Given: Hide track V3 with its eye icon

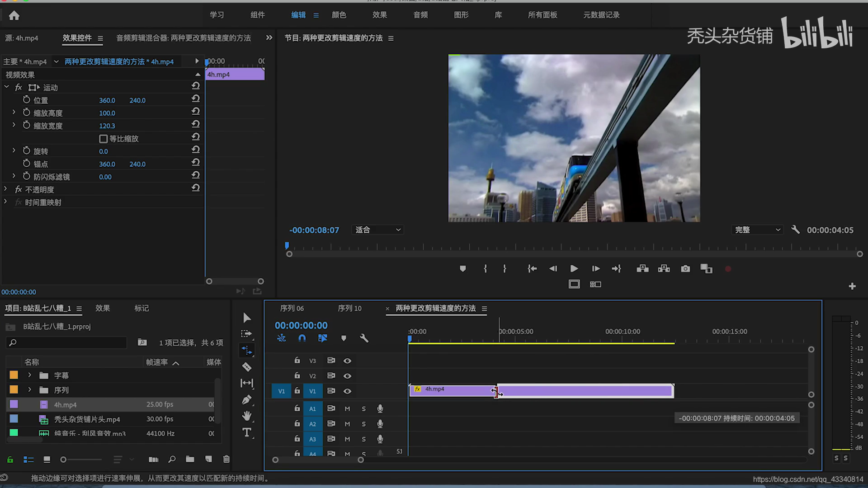Looking at the screenshot, I should click(x=347, y=361).
